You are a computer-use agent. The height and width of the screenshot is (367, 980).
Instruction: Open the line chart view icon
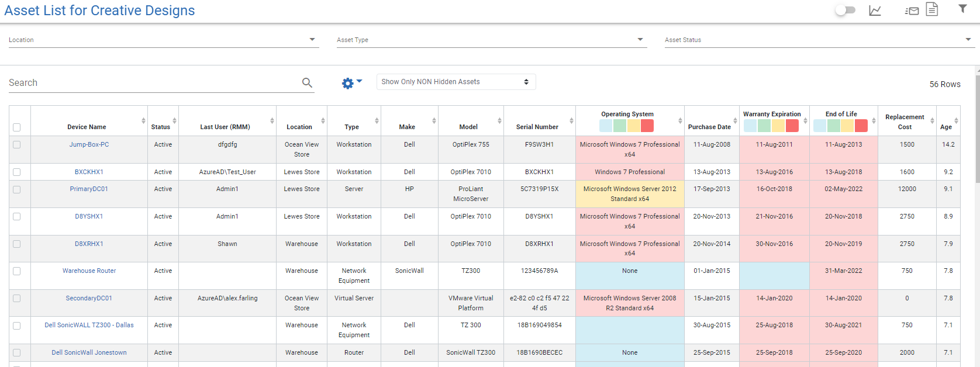click(875, 11)
